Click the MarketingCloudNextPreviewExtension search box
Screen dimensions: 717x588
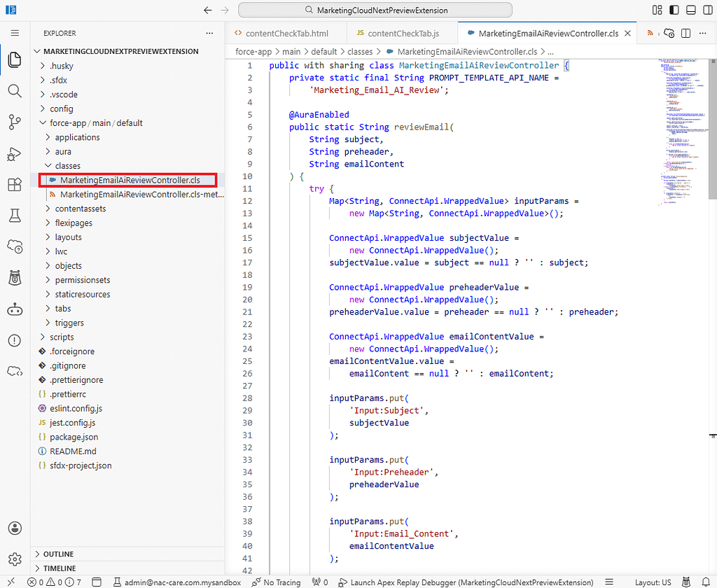tap(375, 10)
